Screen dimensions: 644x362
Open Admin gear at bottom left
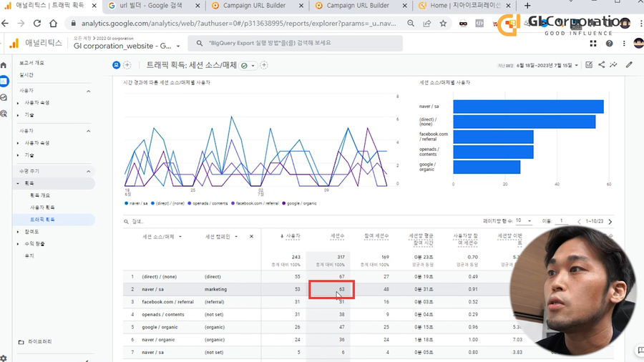click(x=4, y=358)
